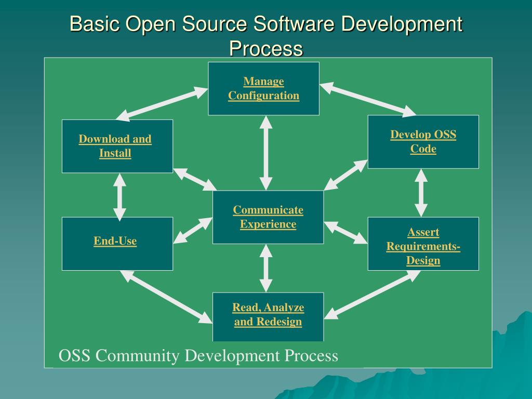
Task: Open the Develop OSS Code hyperlink
Action: point(423,142)
